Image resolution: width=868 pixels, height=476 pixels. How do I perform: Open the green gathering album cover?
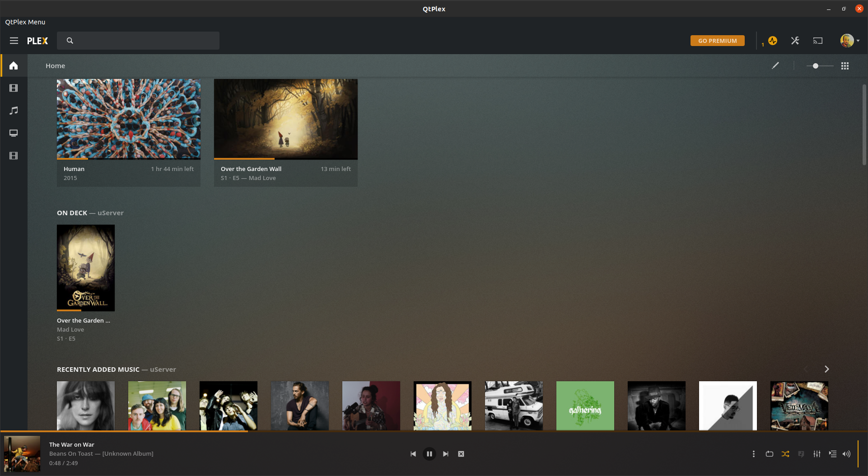[x=585, y=406]
